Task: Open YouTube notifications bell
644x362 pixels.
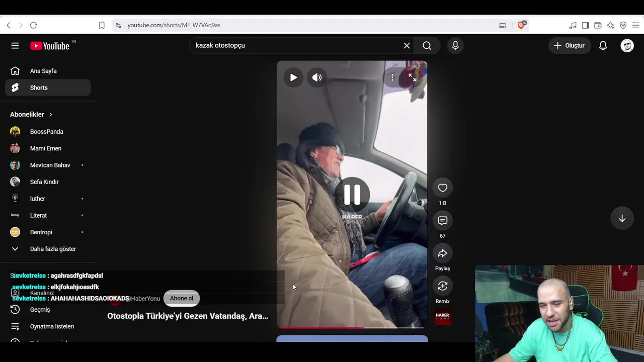Action: click(x=603, y=46)
